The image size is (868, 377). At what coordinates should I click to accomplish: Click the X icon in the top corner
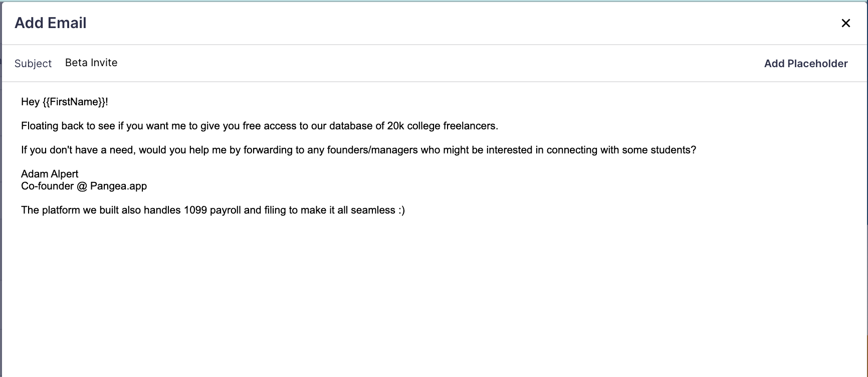[x=846, y=23]
